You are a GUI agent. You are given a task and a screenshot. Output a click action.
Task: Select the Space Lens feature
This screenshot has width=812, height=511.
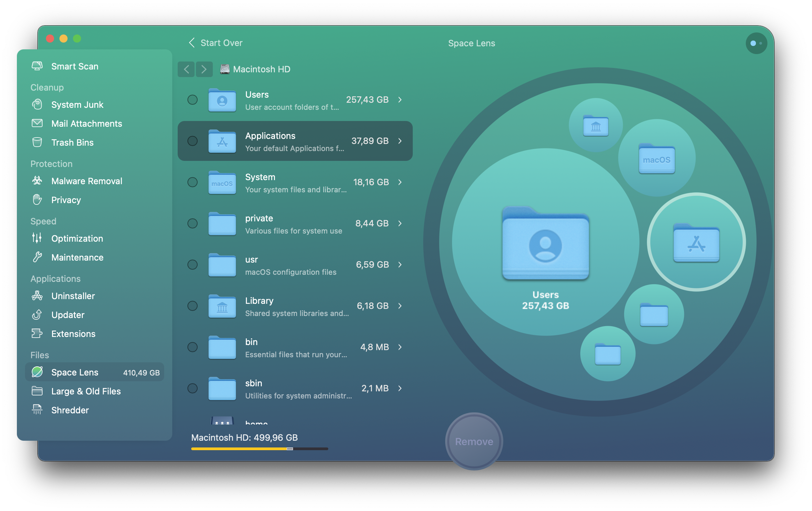pyautogui.click(x=75, y=371)
